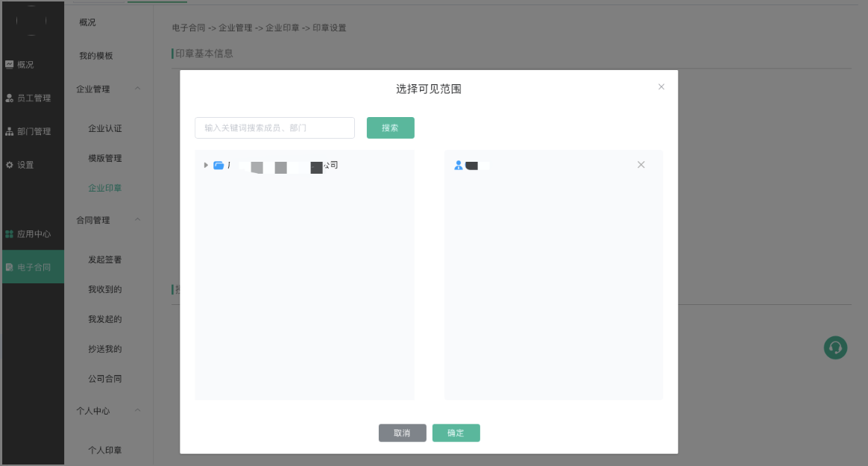Screen dimensions: 868x466
Task: Collapse the 企业管理 menu section
Action: 137,89
